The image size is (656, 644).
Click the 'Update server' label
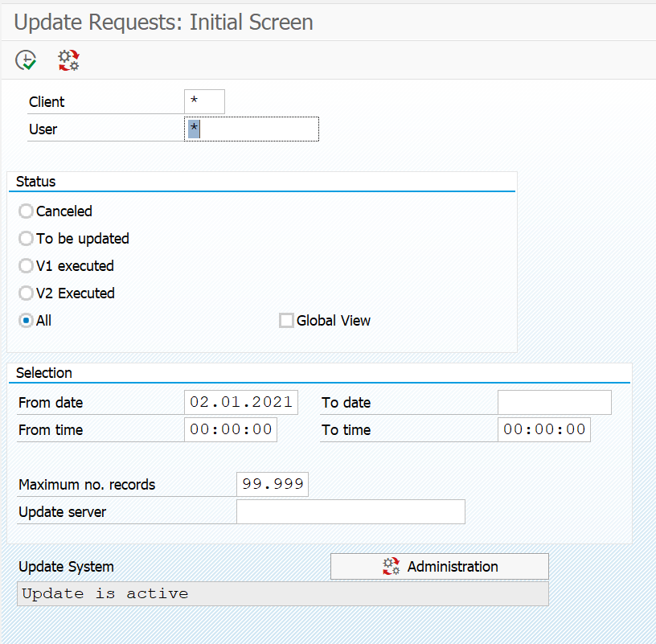(x=63, y=512)
